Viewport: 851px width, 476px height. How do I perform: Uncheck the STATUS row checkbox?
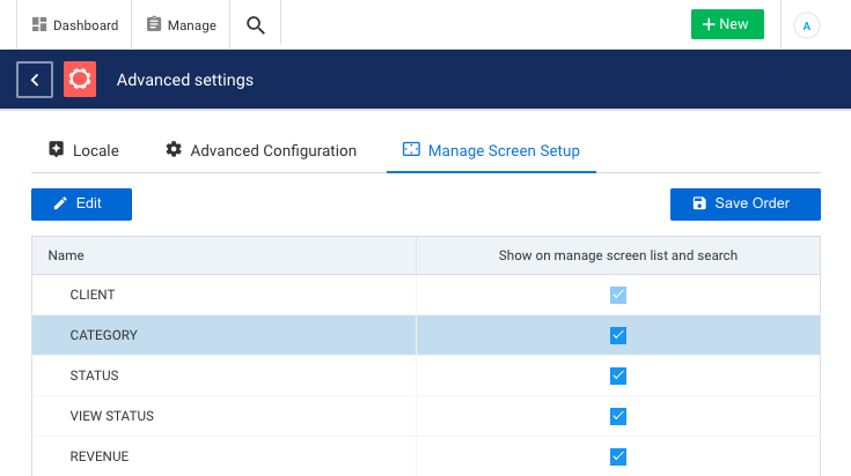click(x=618, y=376)
